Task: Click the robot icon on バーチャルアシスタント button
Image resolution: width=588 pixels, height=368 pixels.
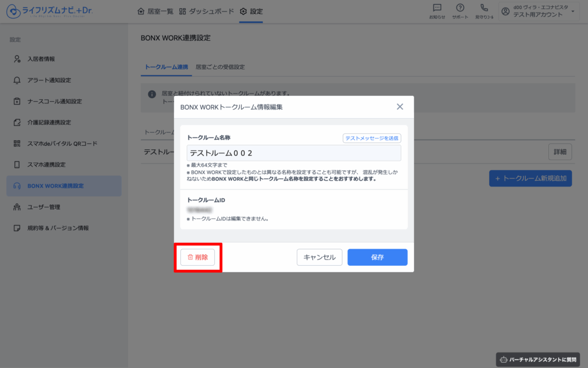Action: [504, 360]
